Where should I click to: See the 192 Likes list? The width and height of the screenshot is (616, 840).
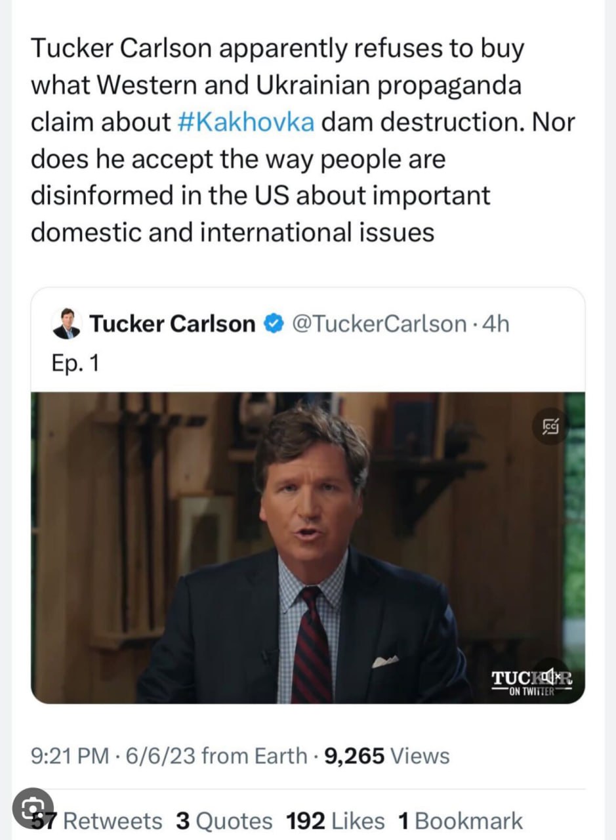click(335, 821)
